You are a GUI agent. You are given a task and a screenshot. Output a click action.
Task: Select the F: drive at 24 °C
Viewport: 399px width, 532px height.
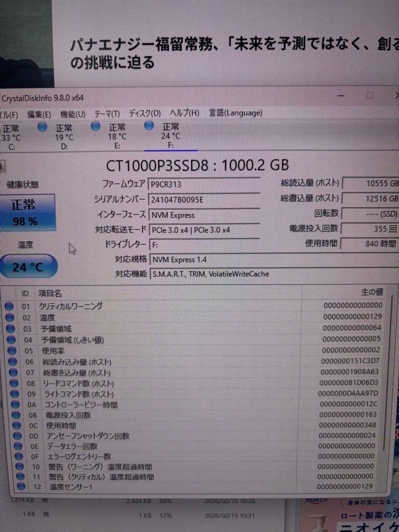[x=170, y=136]
